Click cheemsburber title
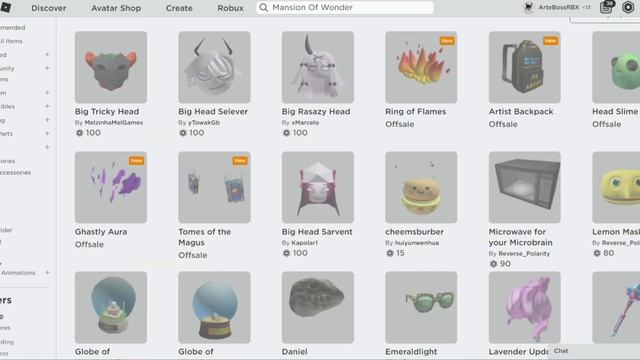Screen dimensions: 640x360 click(x=414, y=232)
